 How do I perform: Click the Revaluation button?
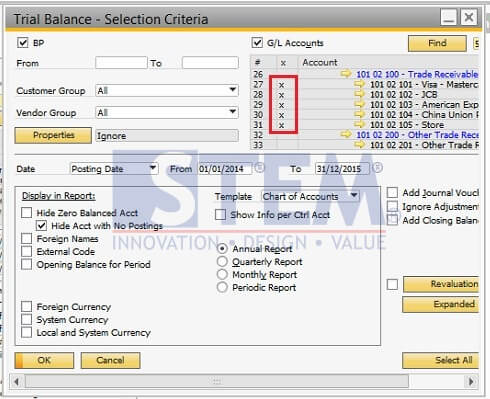point(441,284)
